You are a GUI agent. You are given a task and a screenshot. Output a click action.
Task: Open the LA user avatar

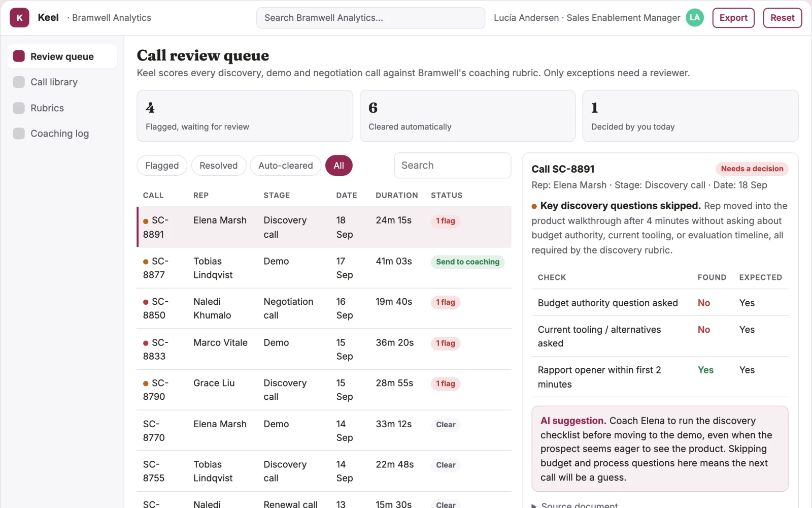tap(695, 18)
